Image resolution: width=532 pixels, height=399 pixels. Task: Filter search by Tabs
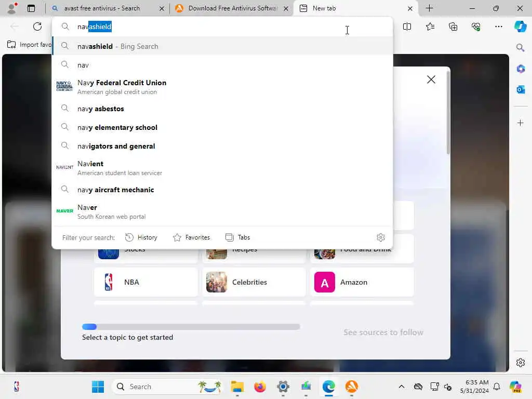[237, 237]
